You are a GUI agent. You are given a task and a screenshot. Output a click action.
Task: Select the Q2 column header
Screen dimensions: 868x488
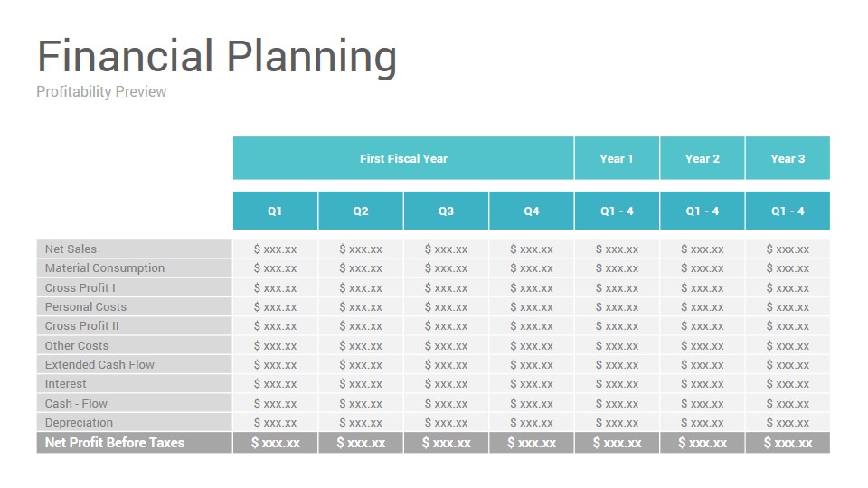[x=361, y=211]
